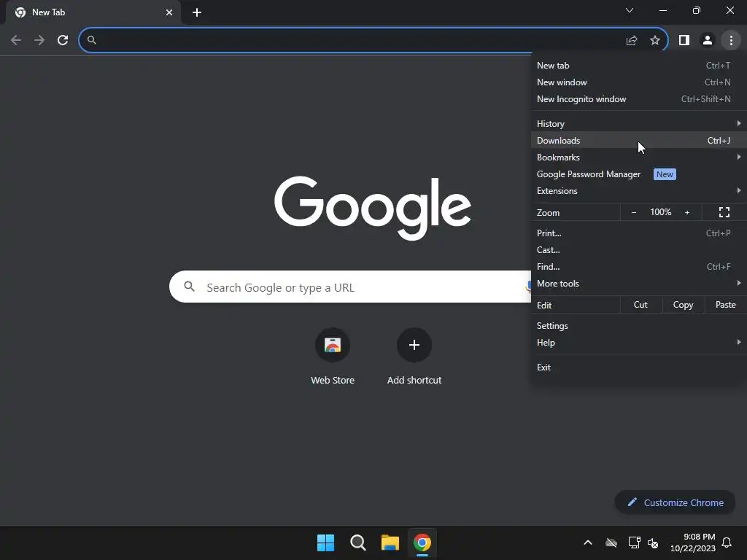Open the side panel icon
The height and width of the screenshot is (560, 747).
pyautogui.click(x=684, y=41)
